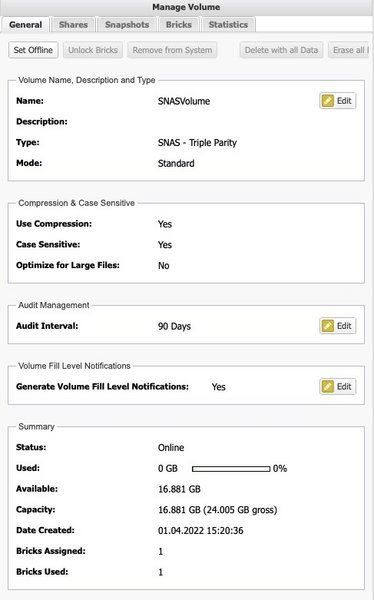Viewport: 374px width, 600px height.
Task: Click the Set Offline button
Action: (x=33, y=50)
